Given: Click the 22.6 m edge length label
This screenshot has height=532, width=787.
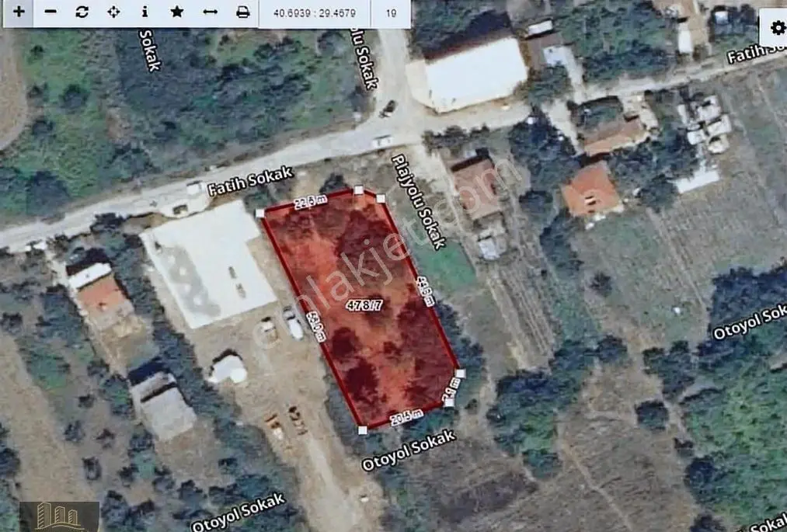Looking at the screenshot, I should point(311,202).
